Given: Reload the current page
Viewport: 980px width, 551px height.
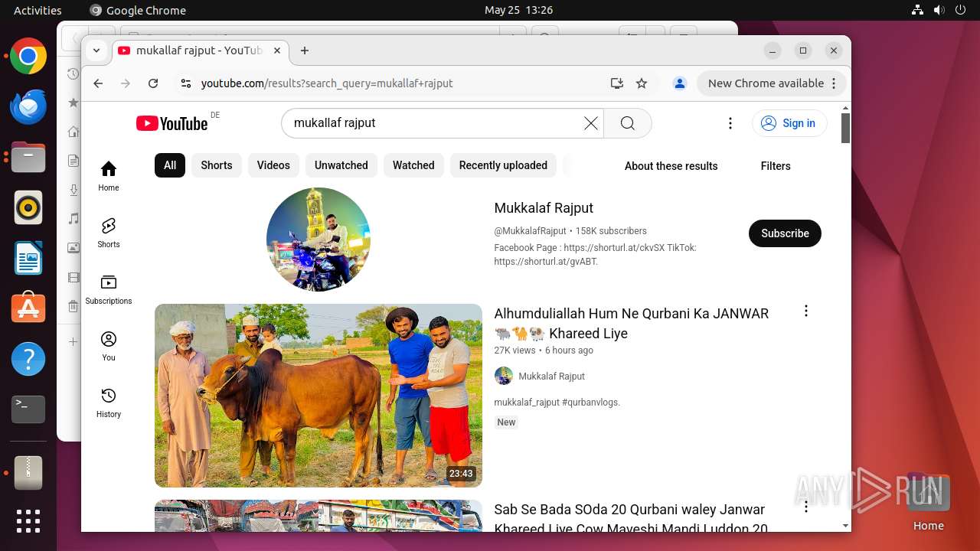Looking at the screenshot, I should click(x=153, y=83).
